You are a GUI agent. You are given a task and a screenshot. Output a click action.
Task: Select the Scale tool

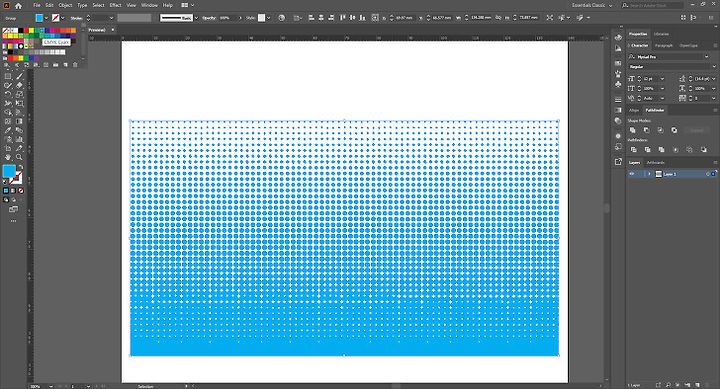[19, 94]
